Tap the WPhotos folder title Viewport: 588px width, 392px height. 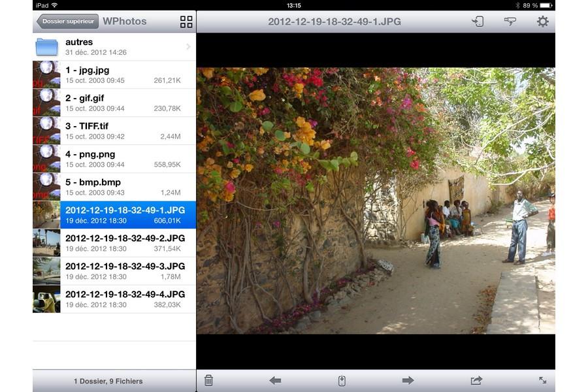tap(125, 22)
